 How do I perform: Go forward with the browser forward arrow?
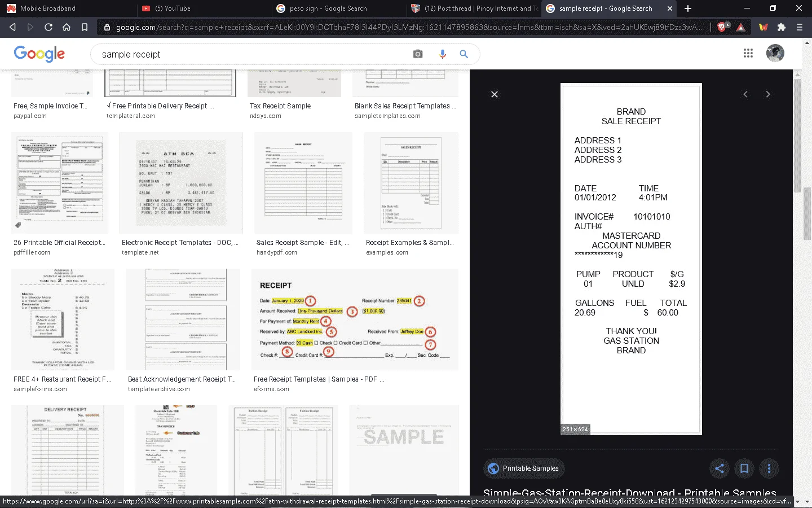click(x=30, y=27)
